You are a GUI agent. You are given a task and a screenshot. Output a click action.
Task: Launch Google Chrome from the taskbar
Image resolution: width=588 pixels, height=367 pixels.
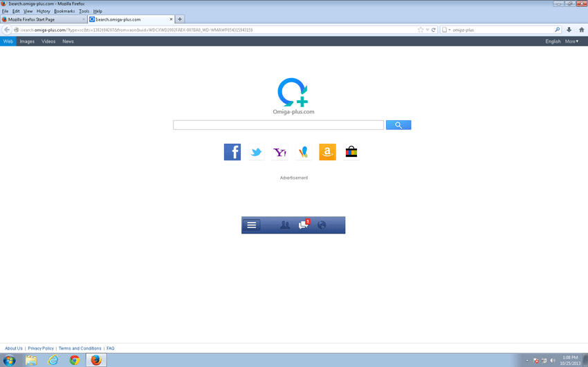click(75, 360)
